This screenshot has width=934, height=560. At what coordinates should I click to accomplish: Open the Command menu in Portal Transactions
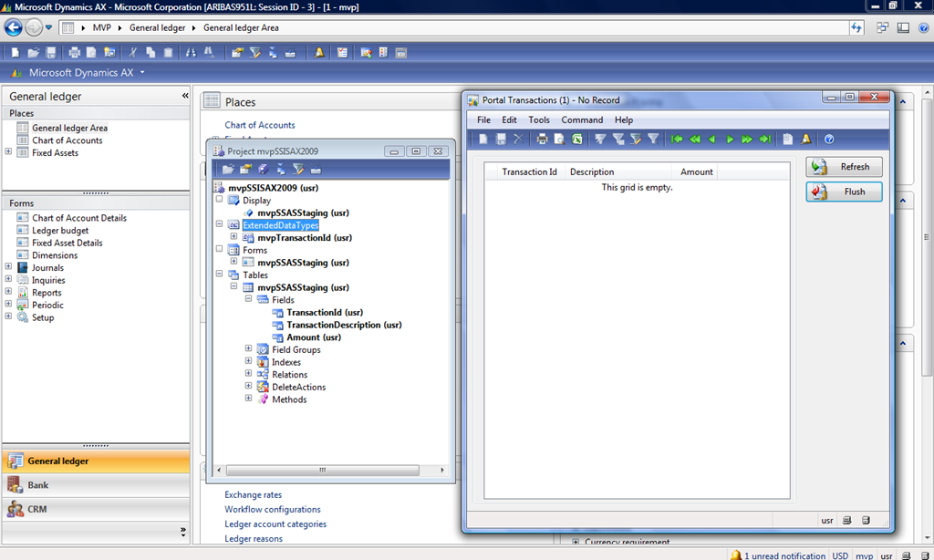[583, 119]
